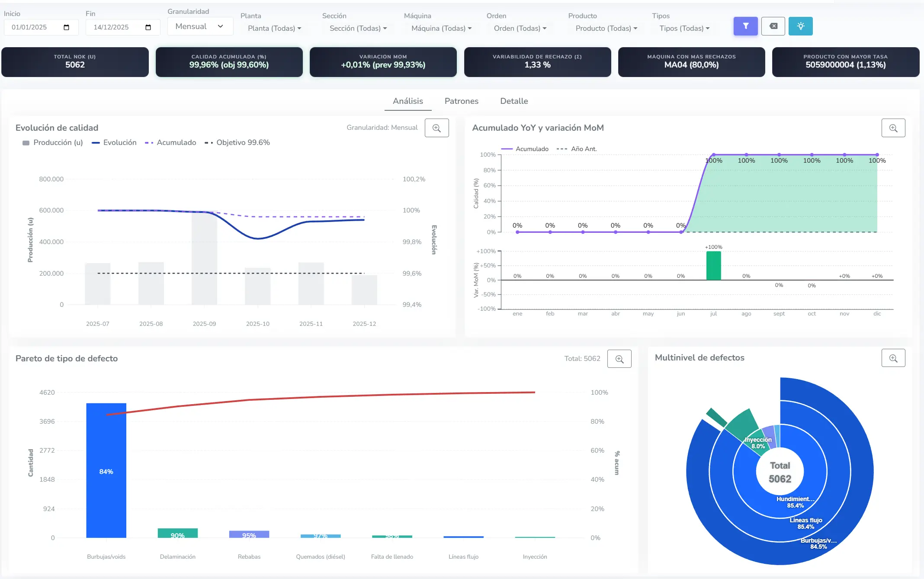Apply filters using the blue filter icon
The height and width of the screenshot is (579, 924).
[745, 26]
